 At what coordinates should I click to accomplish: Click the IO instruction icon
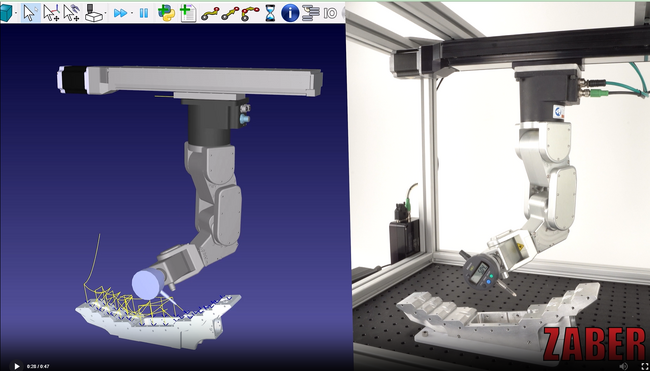330,13
